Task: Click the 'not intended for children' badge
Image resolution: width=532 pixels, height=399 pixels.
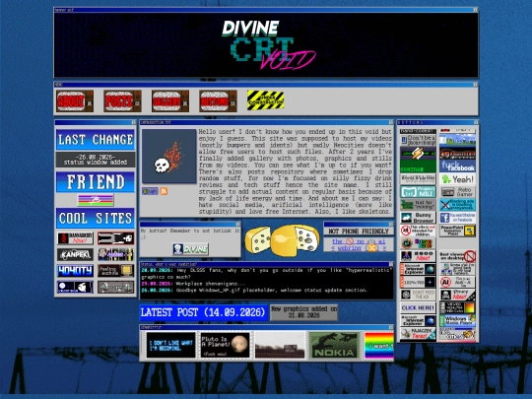Action: click(x=418, y=231)
